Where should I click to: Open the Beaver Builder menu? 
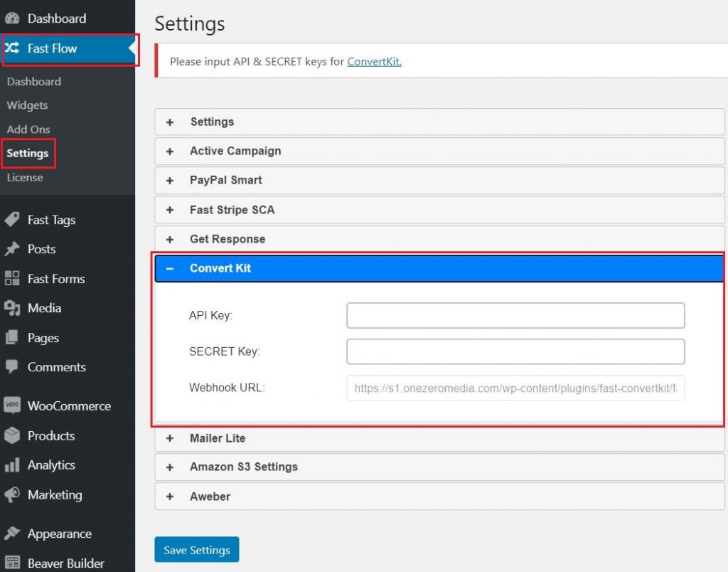pos(68,563)
